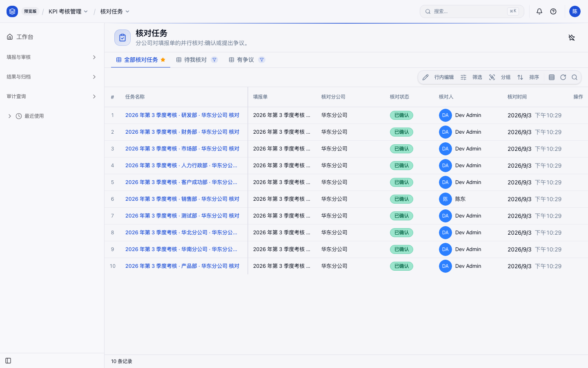Open the 财务部 · 华东分公司 核对 task
588x368 pixels.
pyautogui.click(x=182, y=132)
